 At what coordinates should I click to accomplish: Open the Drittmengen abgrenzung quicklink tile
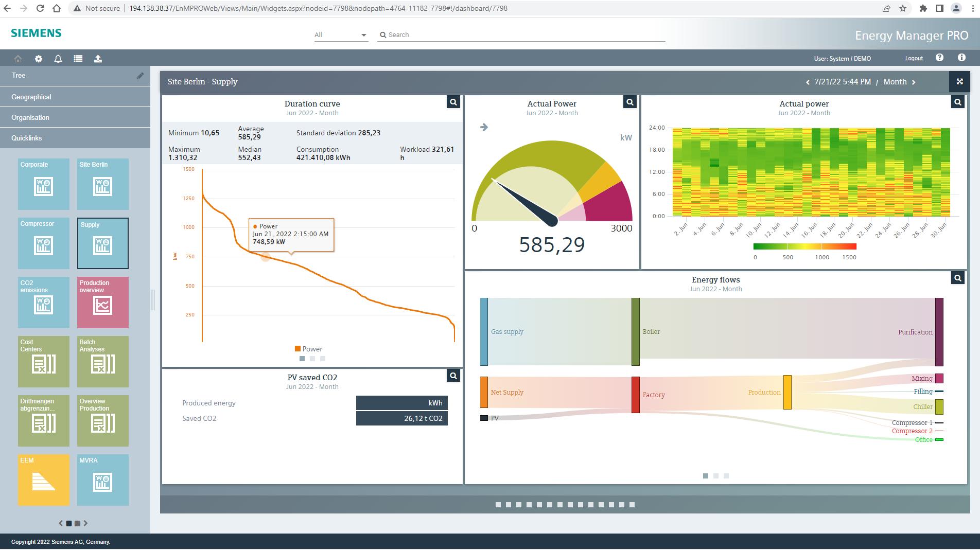(x=44, y=421)
